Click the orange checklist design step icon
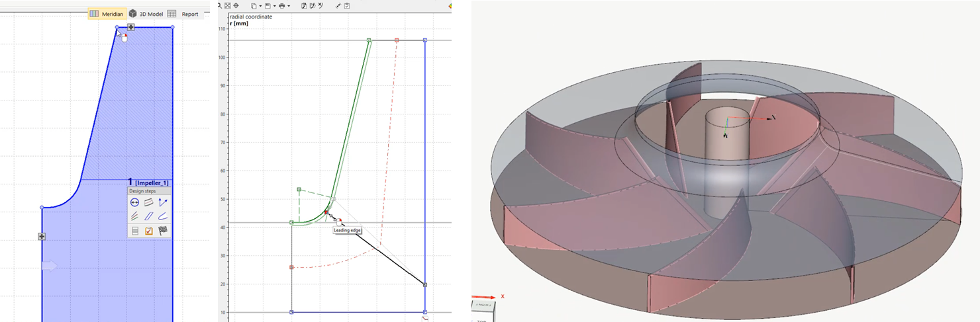The image size is (980, 322). point(149,231)
